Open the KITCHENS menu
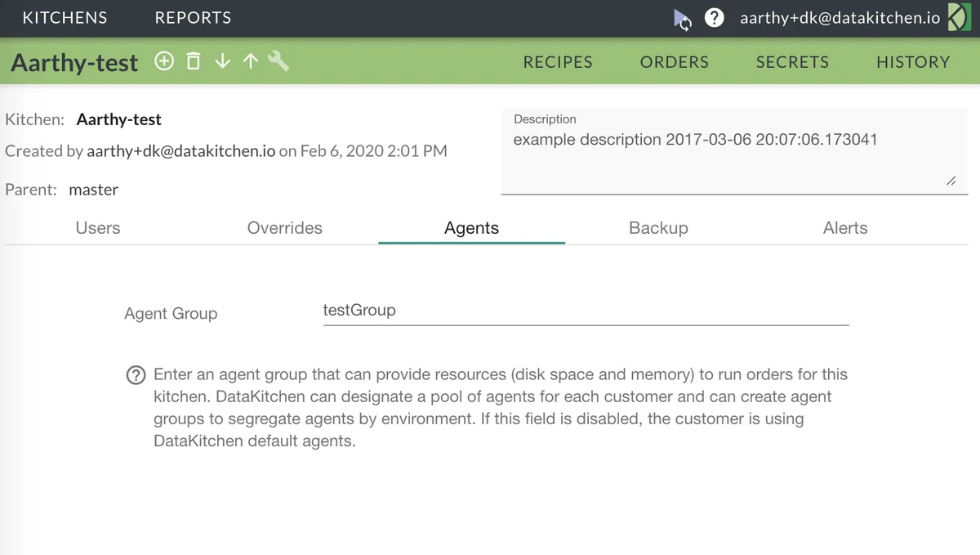This screenshot has height=555, width=980. coord(65,18)
